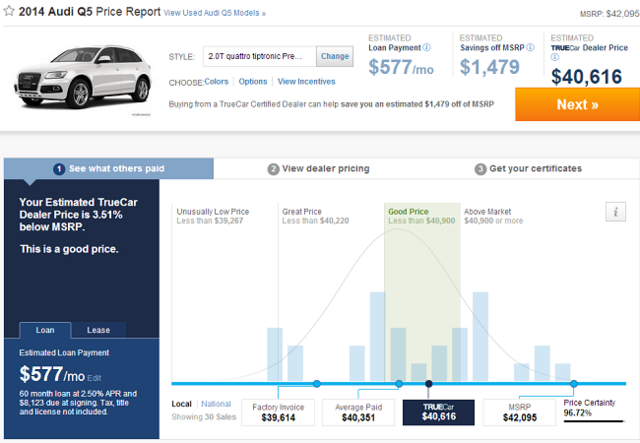Click the Change style button
This screenshot has width=640, height=443.
pyautogui.click(x=335, y=56)
